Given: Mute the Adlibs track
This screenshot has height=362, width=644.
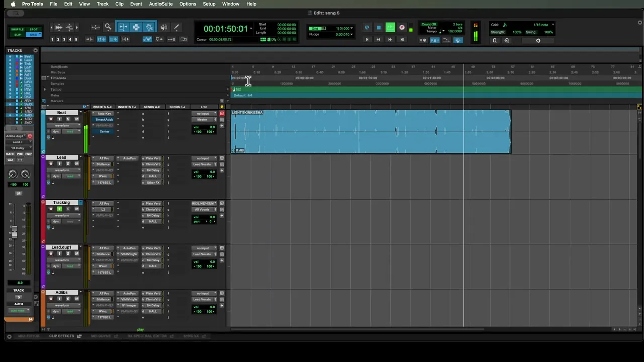Looking at the screenshot, I should tap(77, 299).
